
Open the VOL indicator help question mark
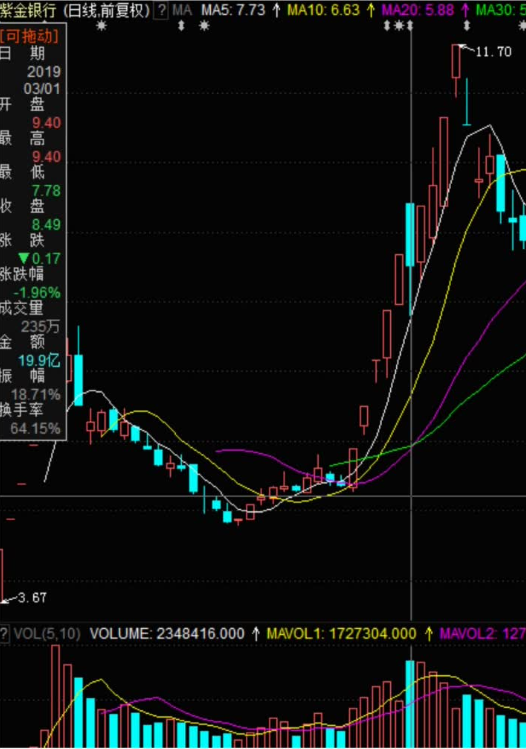[4, 634]
